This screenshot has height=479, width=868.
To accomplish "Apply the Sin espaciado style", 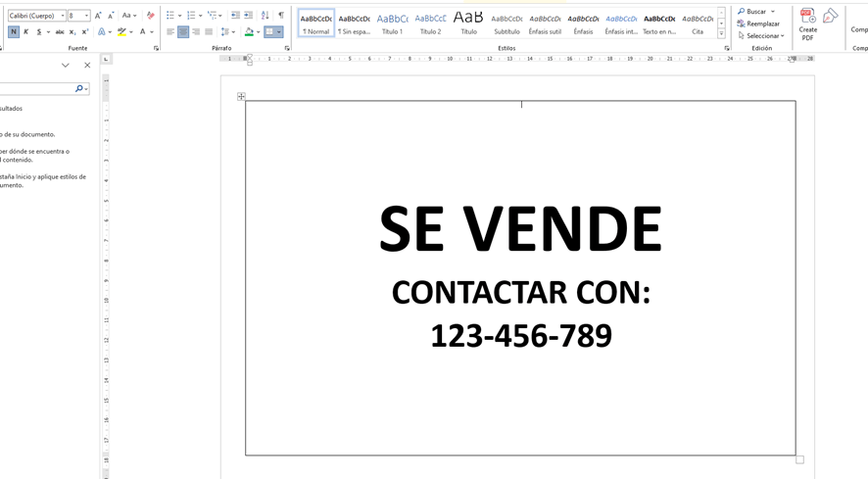I will pyautogui.click(x=355, y=24).
